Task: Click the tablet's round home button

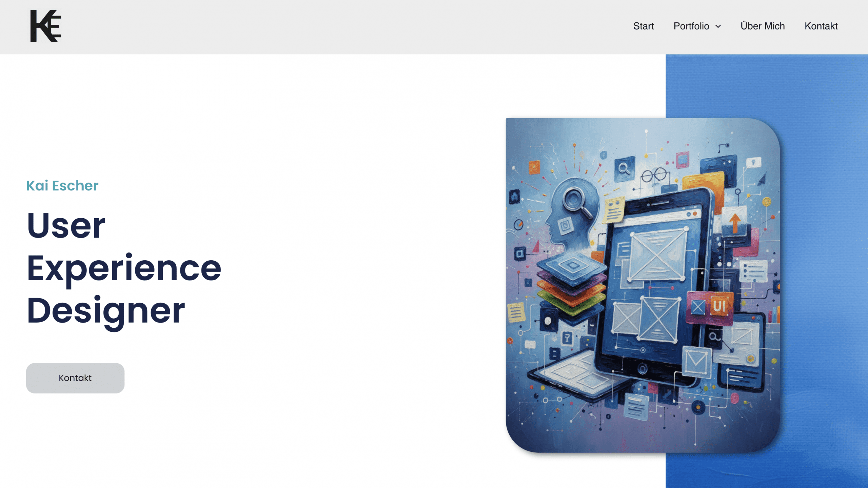Action: click(x=642, y=368)
